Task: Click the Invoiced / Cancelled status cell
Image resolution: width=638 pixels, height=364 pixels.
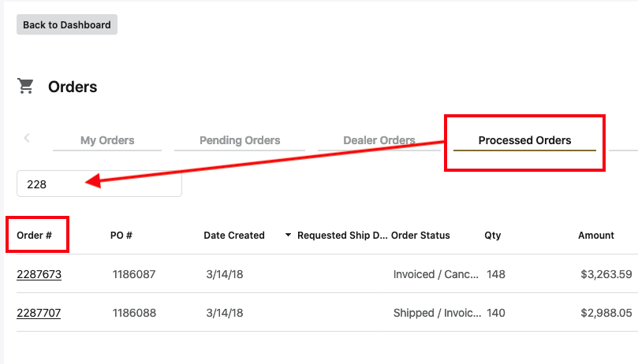Action: click(x=436, y=274)
